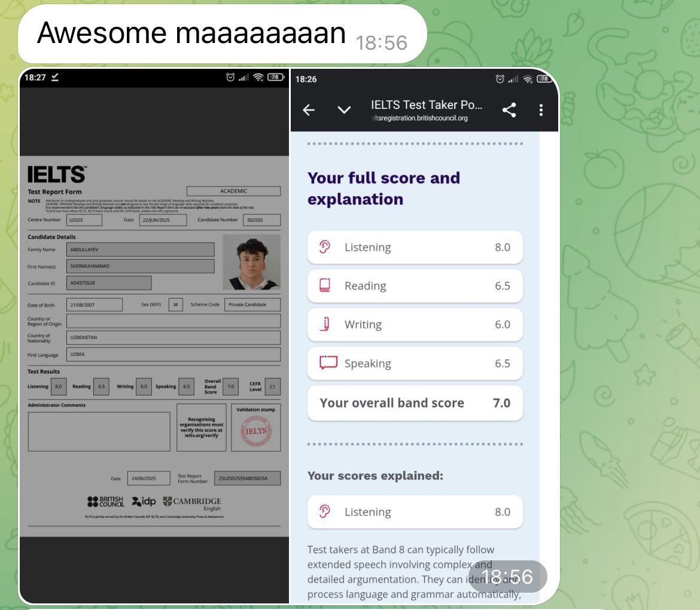Screen dimensions: 700x610
Task: Click the book icon in the Reading card
Action: tap(324, 285)
